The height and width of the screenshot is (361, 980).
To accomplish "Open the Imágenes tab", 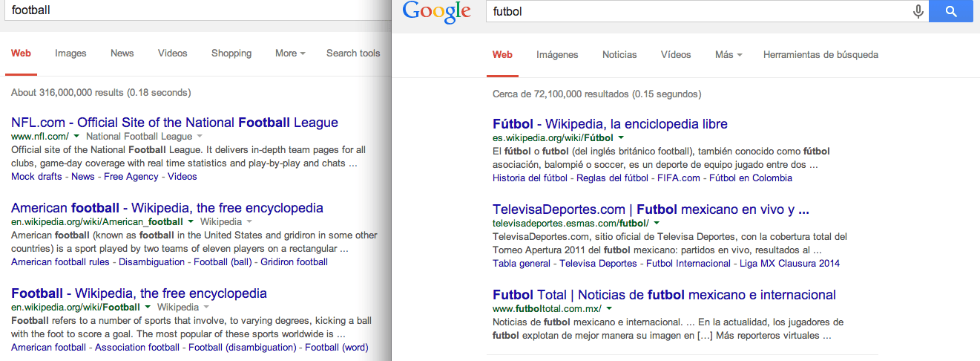I will pos(557,55).
